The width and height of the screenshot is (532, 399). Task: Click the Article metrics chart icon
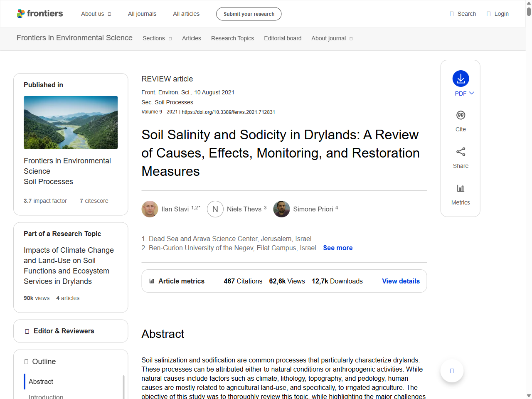(152, 281)
